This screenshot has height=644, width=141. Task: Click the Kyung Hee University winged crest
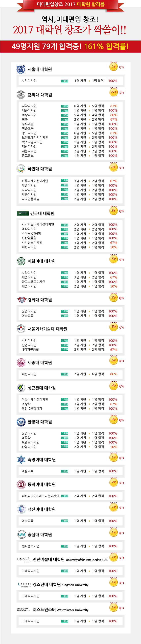(22, 299)
